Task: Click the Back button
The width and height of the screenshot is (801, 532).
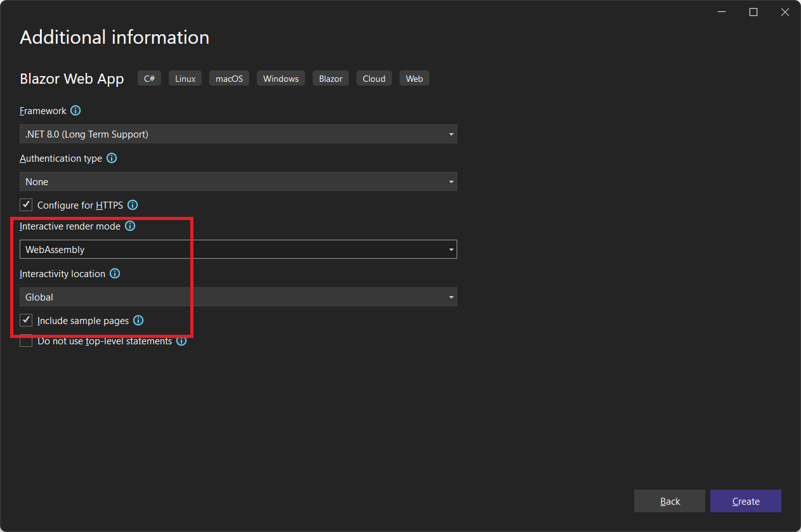Action: click(x=670, y=501)
